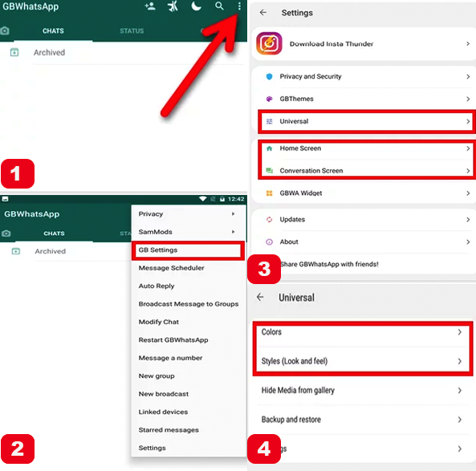Expand the Colors row chevron

pyautogui.click(x=460, y=332)
